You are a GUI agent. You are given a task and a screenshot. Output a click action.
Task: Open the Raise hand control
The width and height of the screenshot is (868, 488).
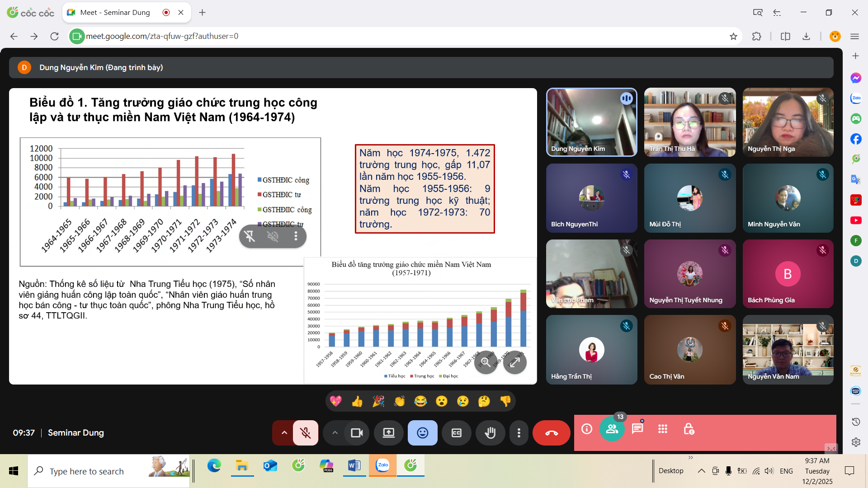click(490, 433)
